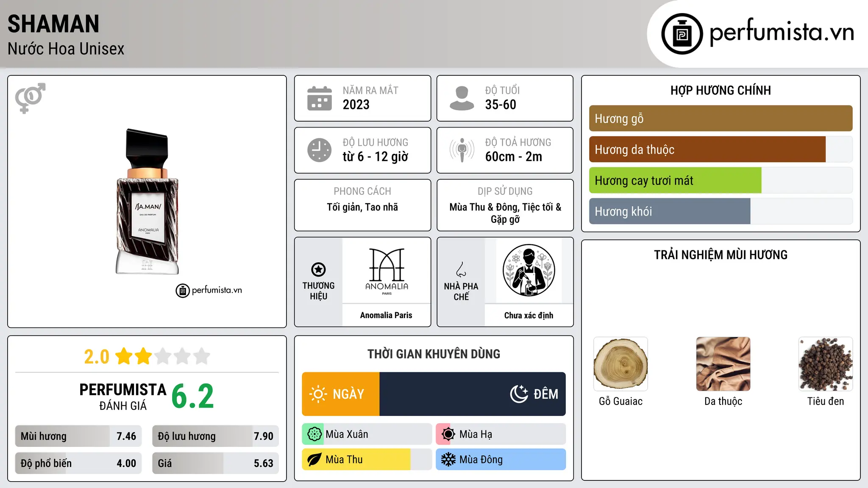
Task: Click the Độ lưu hương 7.90 score bar
Action: tap(215, 436)
